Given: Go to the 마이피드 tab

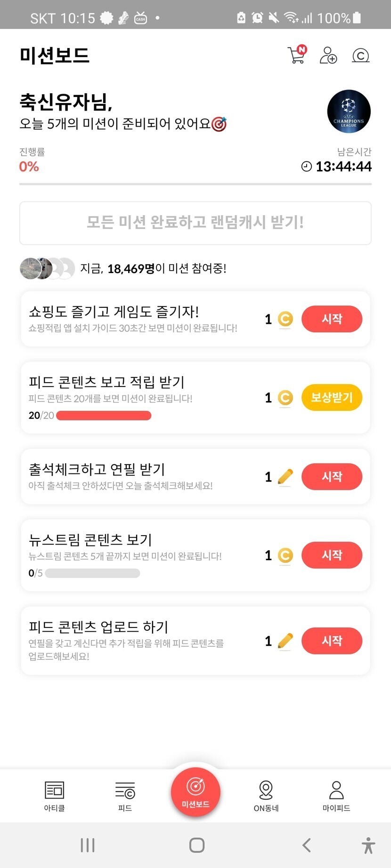Looking at the screenshot, I should coord(336,796).
